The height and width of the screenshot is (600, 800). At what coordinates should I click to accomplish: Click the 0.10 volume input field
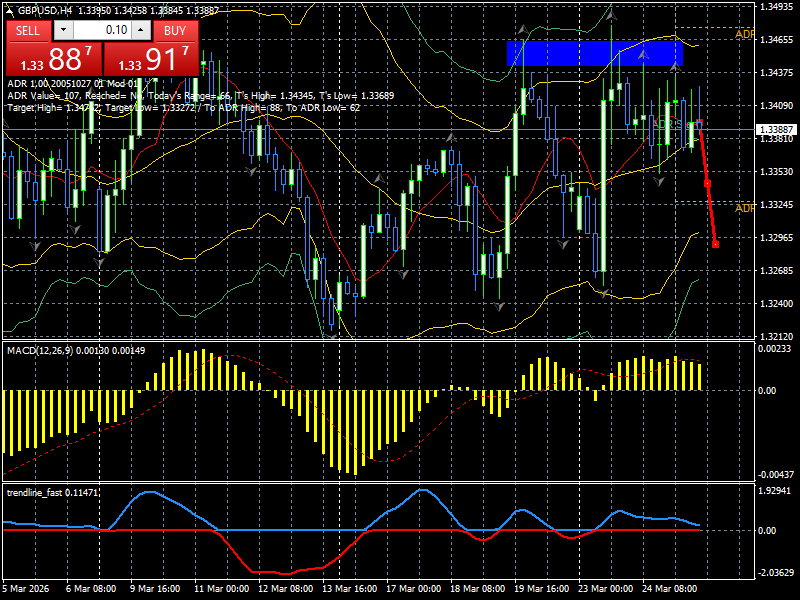[102, 30]
